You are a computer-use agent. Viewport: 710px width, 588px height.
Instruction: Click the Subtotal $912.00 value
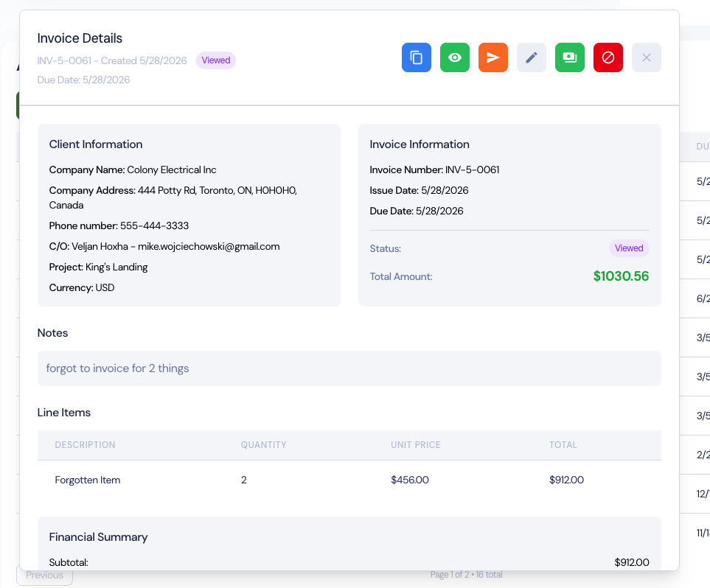tap(632, 562)
